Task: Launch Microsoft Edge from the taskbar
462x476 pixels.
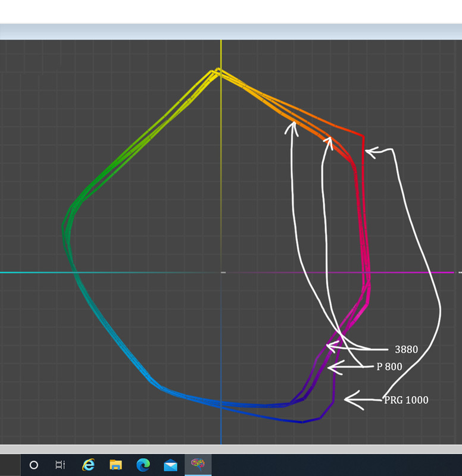Action: pos(143,465)
